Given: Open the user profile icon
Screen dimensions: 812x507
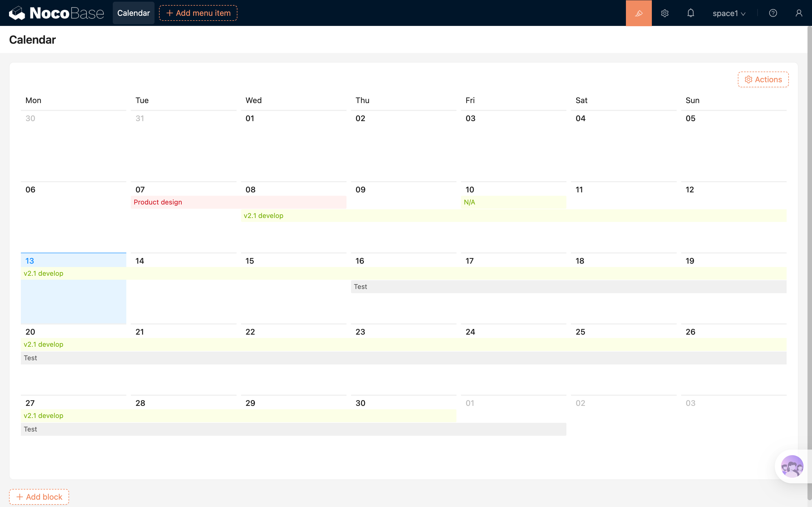Looking at the screenshot, I should 798,13.
